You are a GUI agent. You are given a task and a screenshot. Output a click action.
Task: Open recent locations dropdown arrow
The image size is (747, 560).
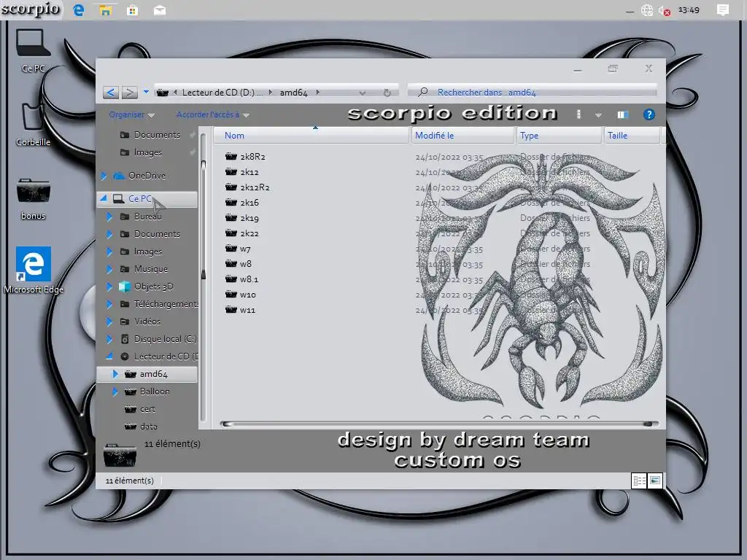(146, 92)
